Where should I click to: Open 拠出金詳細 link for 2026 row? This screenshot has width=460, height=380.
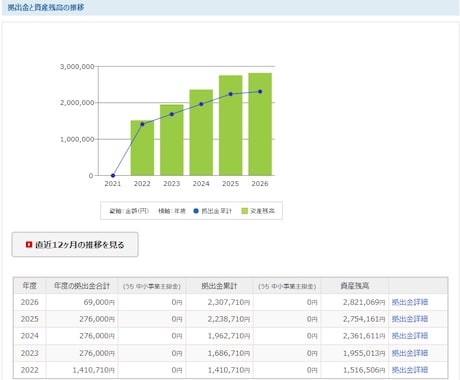(410, 302)
